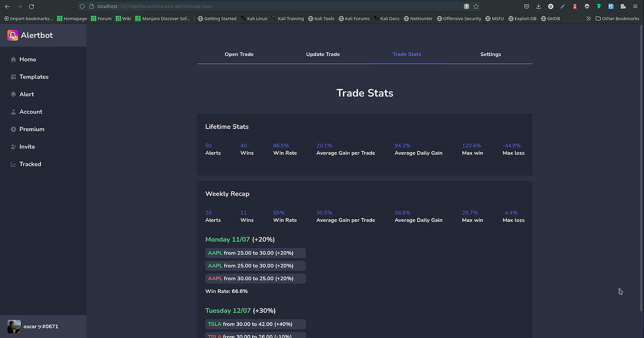Click the Weekly Recap heading
644x338 pixels.
pos(227,194)
